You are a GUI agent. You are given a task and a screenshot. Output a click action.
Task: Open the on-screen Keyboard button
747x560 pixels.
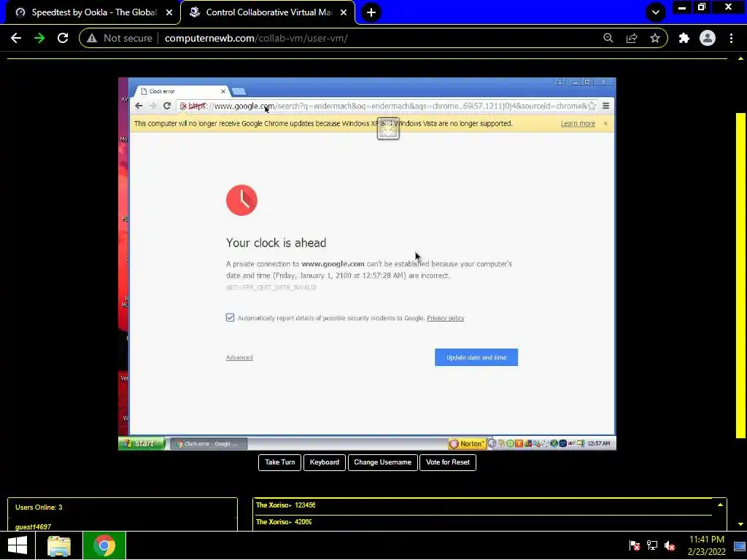(x=325, y=462)
